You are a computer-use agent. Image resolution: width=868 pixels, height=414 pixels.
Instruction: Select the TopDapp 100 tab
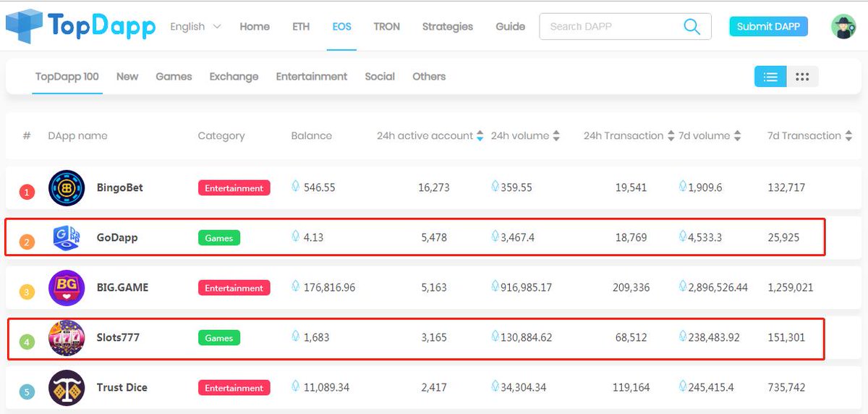click(x=67, y=76)
